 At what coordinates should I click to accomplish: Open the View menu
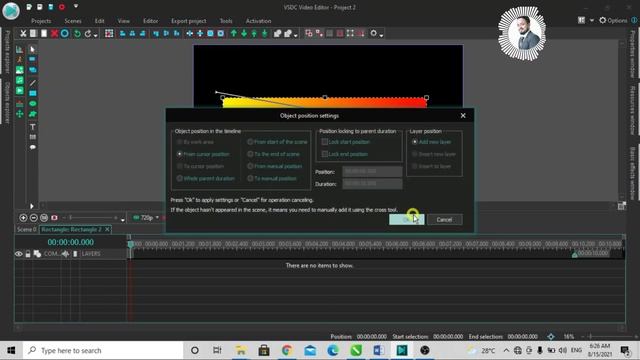124,21
